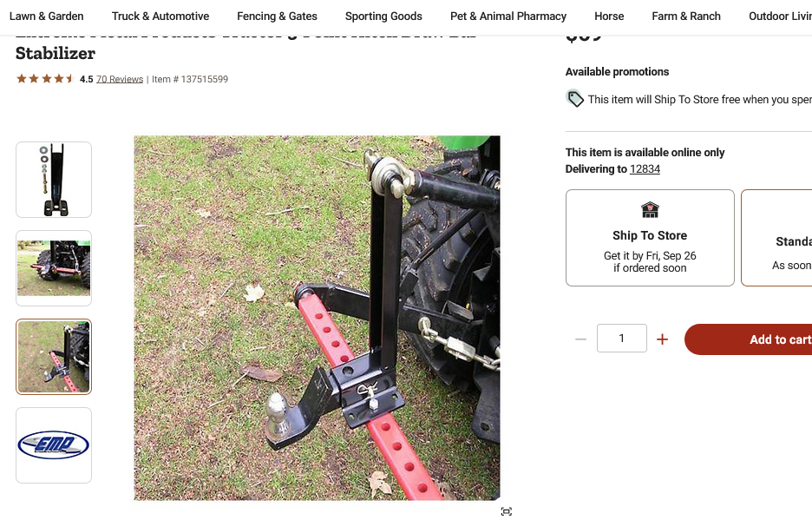This screenshot has height=520, width=812.
Task: Open the Horse category
Action: [609, 16]
